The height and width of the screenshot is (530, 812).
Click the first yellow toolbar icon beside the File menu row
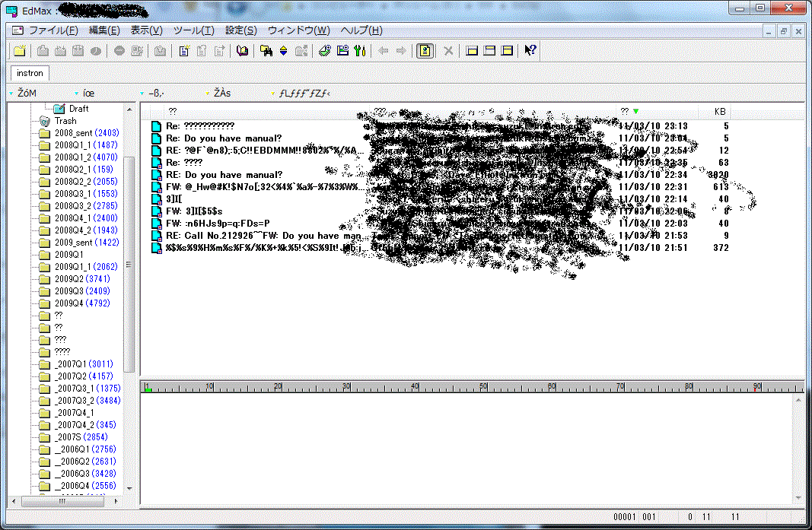pyautogui.click(x=20, y=51)
